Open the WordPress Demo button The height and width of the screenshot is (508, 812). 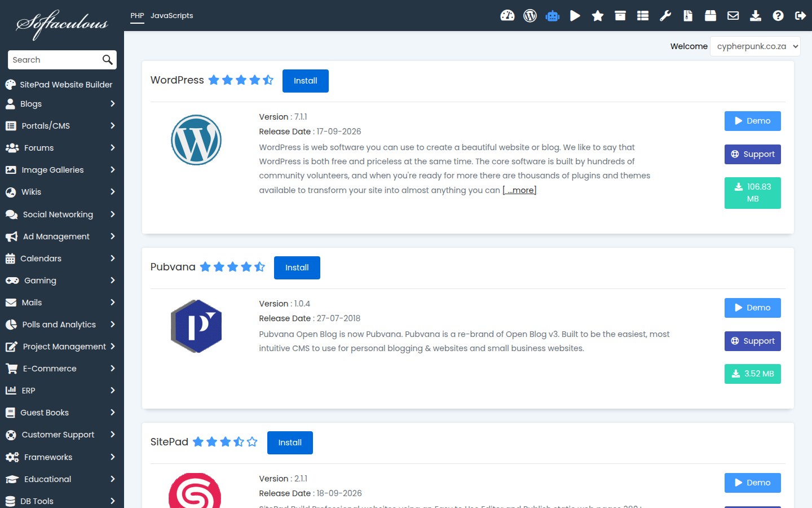pos(753,121)
